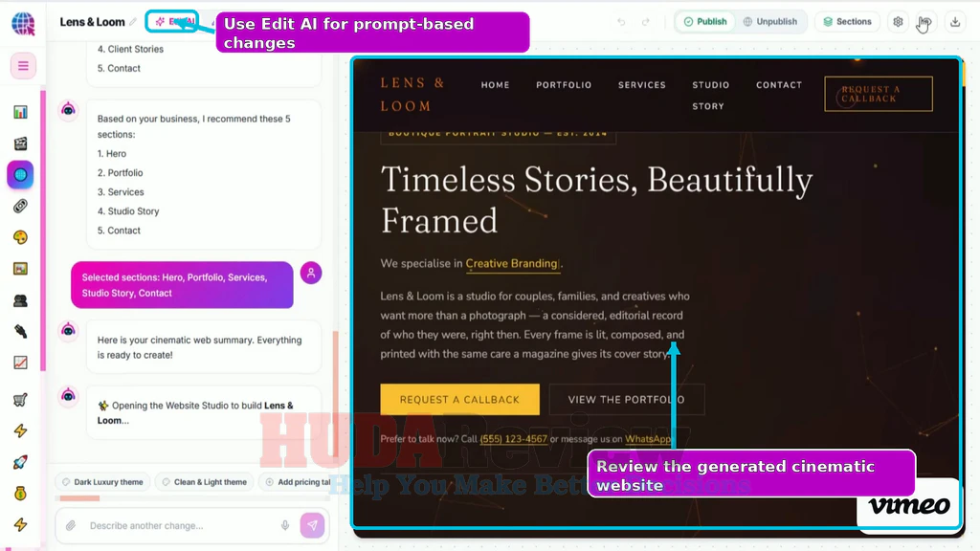Screen dimensions: 980x551
Task: Open the clapperboard video icon
Action: tap(21, 143)
